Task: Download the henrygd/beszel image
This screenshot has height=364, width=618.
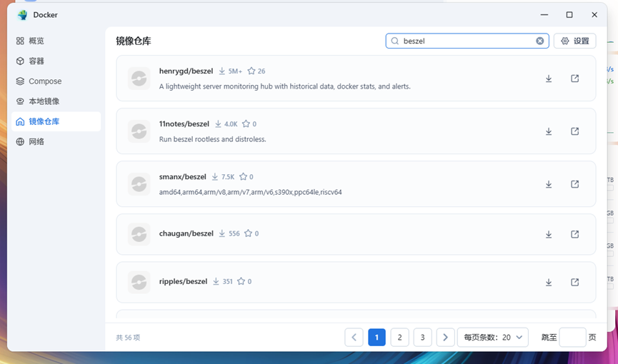Action: coord(549,79)
